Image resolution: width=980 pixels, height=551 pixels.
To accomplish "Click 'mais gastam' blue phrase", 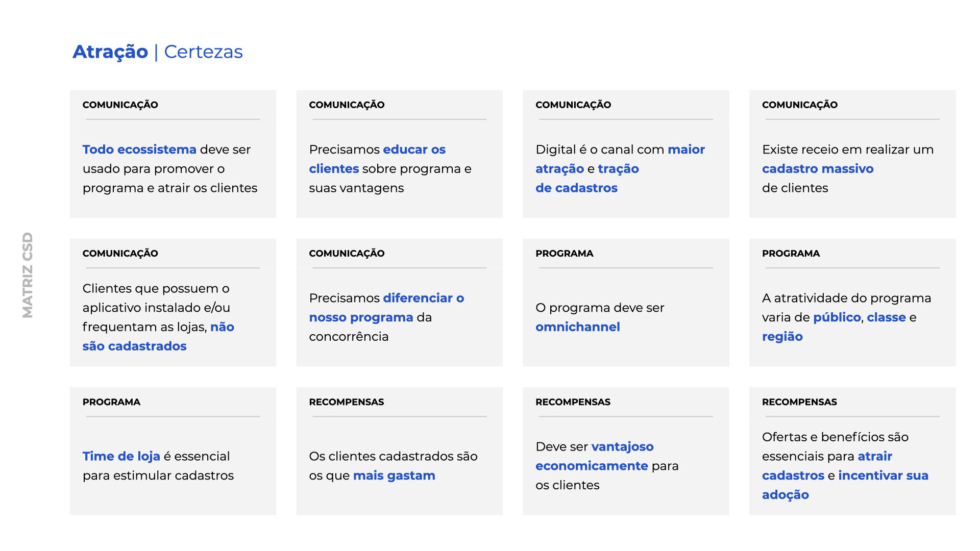I will pyautogui.click(x=394, y=475).
